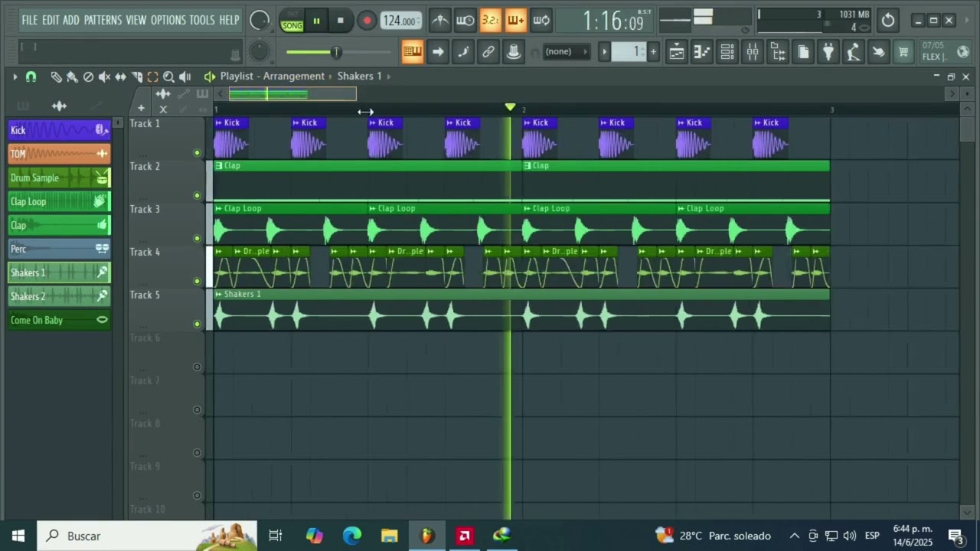Open Windows search box Buscar
This screenshot has height=551, width=980.
tap(147, 536)
